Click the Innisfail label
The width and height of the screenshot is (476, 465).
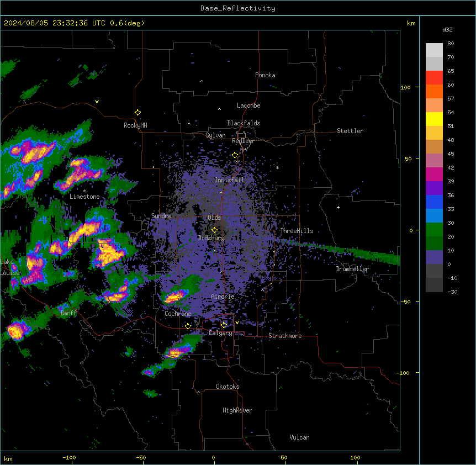coord(229,180)
